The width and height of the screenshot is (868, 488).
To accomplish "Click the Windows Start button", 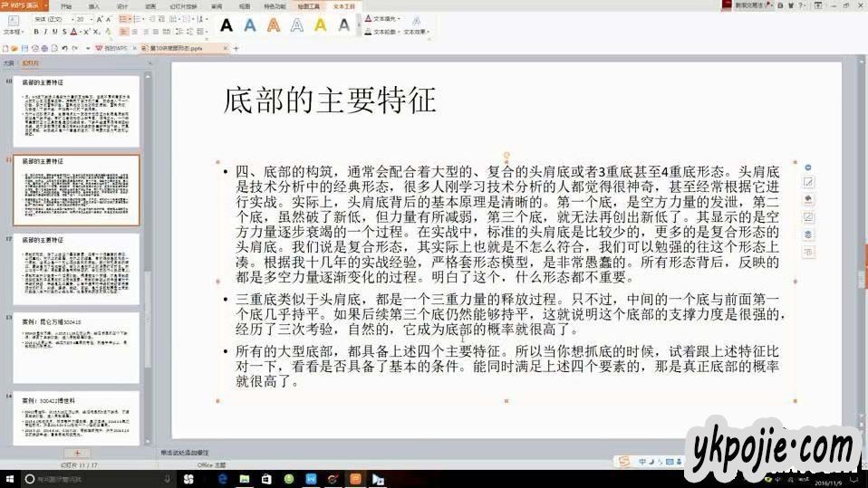I will pyautogui.click(x=10, y=478).
